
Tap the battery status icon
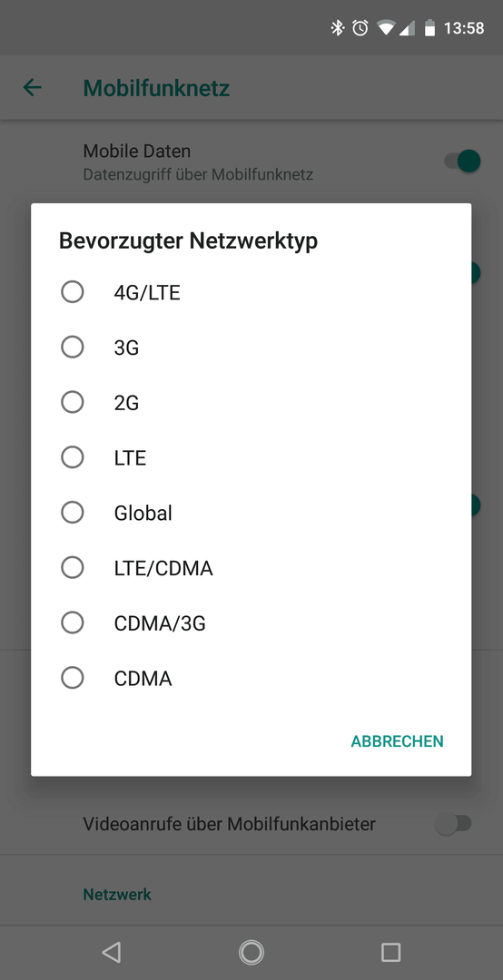pos(429,27)
